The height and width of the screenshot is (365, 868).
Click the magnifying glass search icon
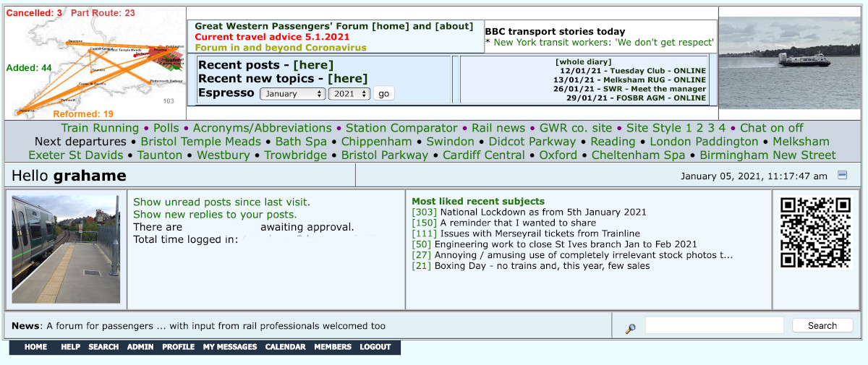(x=630, y=328)
